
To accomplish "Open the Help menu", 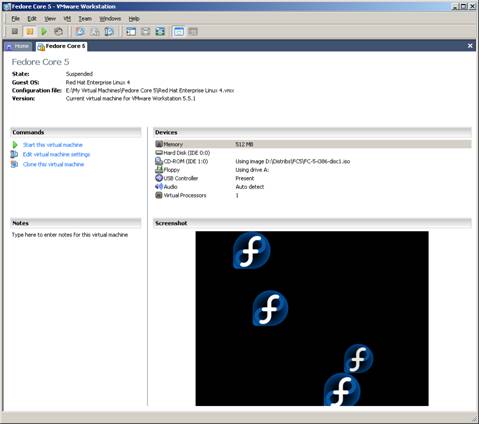I will click(x=134, y=19).
